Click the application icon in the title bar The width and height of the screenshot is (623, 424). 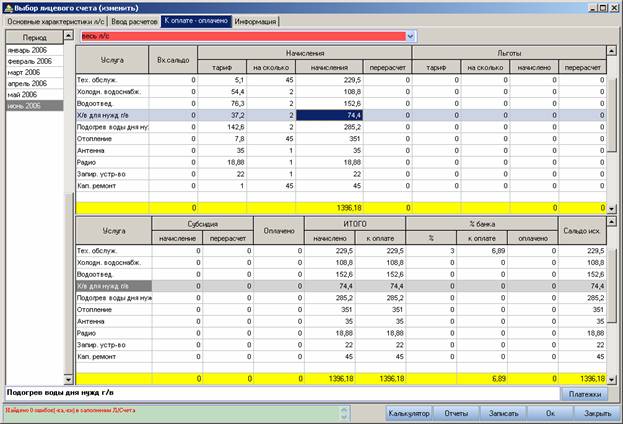pyautogui.click(x=8, y=8)
